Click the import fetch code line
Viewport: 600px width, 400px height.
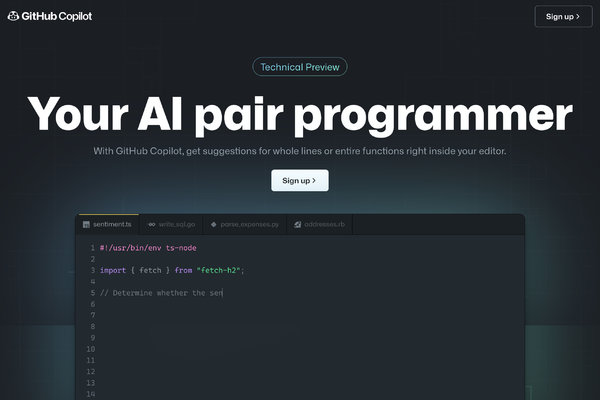point(172,270)
